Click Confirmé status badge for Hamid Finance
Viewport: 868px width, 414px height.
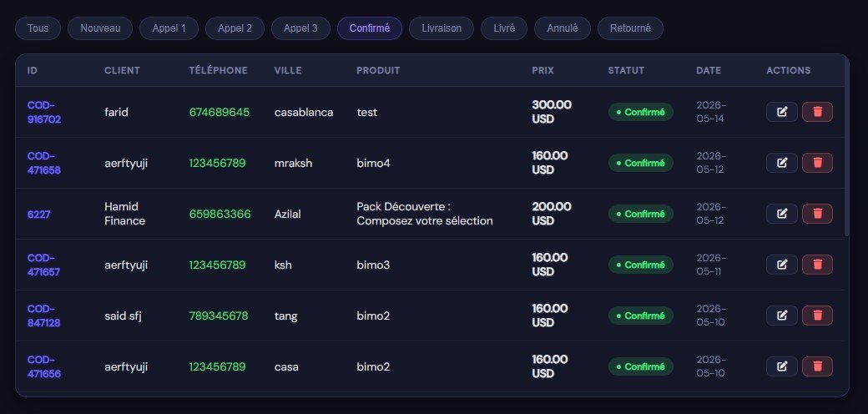[x=641, y=214]
